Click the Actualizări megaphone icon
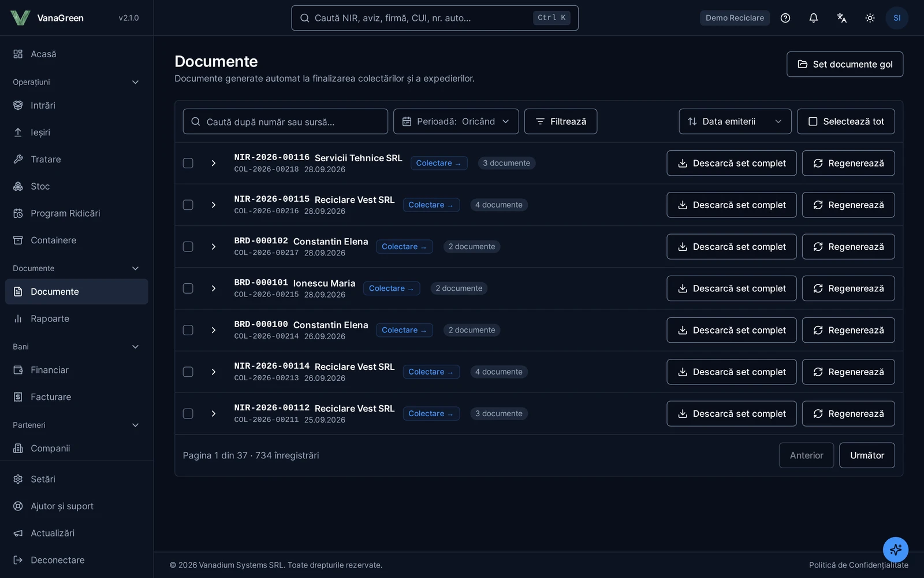924x578 pixels. (x=18, y=533)
